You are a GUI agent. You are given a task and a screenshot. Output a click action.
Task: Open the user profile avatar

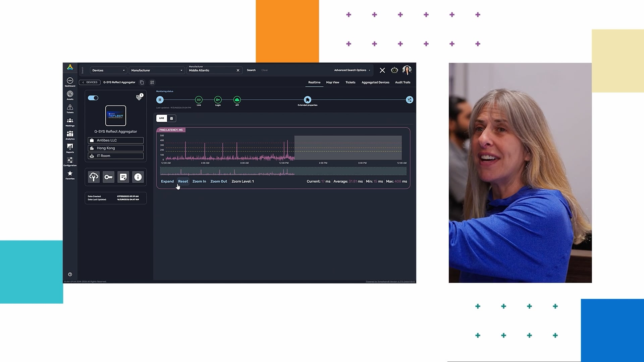tap(407, 70)
